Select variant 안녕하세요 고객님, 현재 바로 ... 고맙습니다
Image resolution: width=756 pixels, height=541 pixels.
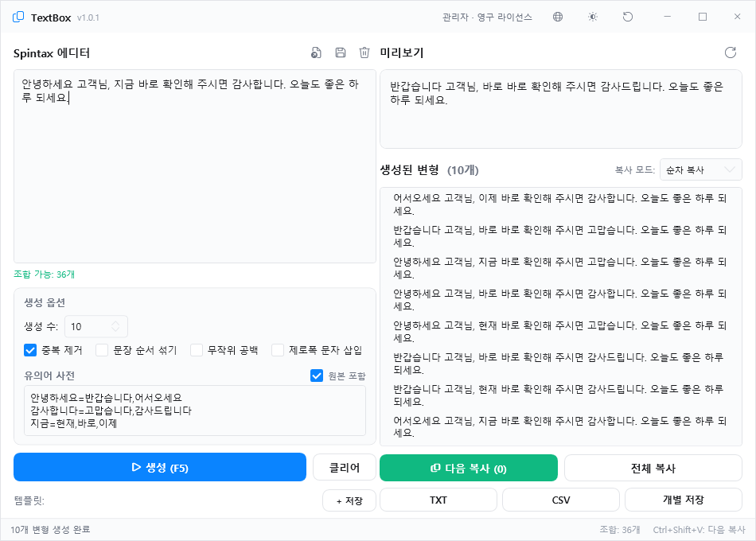coord(561,331)
